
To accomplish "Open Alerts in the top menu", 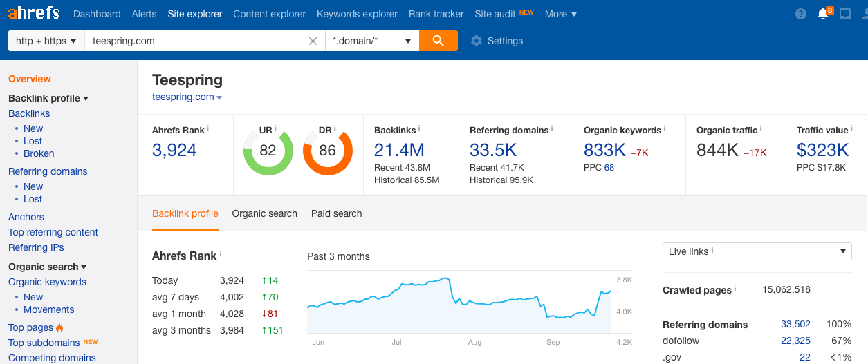I will click(144, 14).
